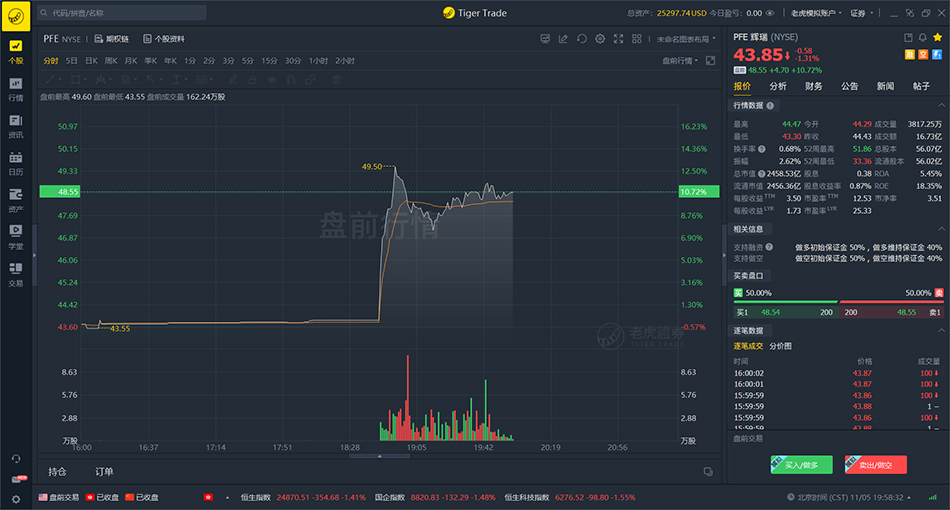Refresh the chart with circular arrow
Viewport: 950px width, 510px height.
(582, 39)
